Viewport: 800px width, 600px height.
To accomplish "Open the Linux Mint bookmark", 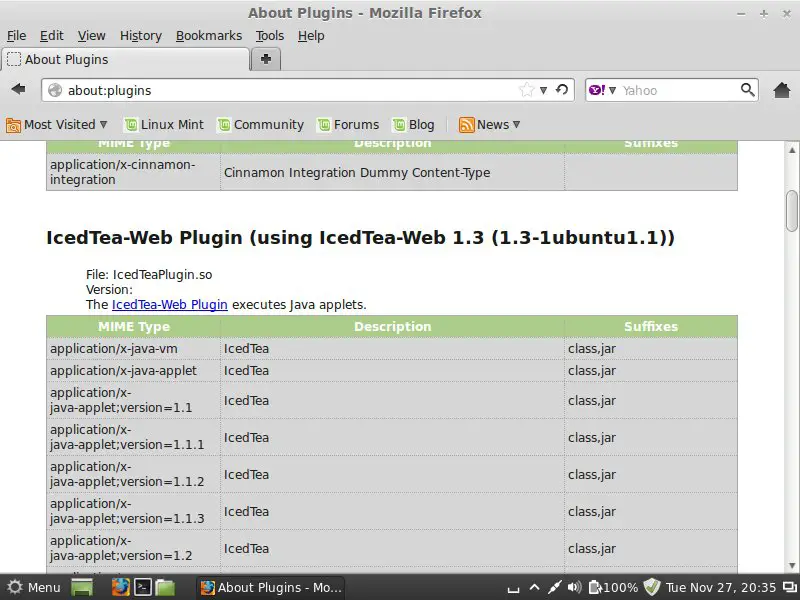I will [x=164, y=124].
